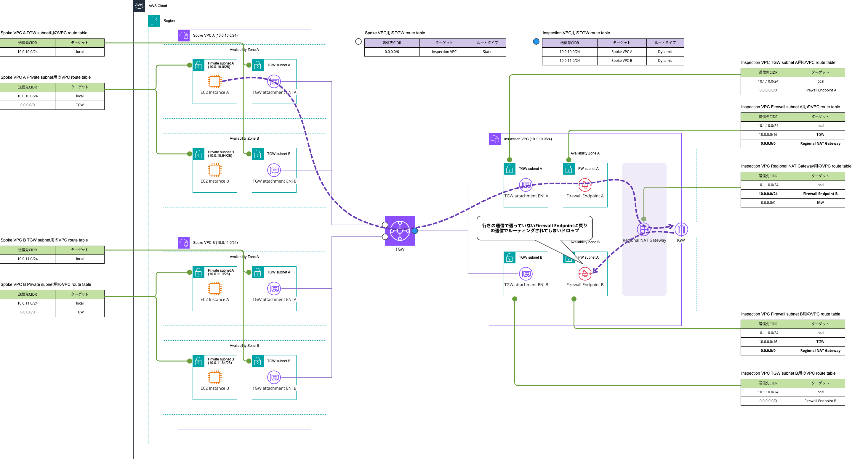Click blue legend circle beside Inspection VPC TGW route table
Image resolution: width=868 pixels, height=459 pixels.
536,41
